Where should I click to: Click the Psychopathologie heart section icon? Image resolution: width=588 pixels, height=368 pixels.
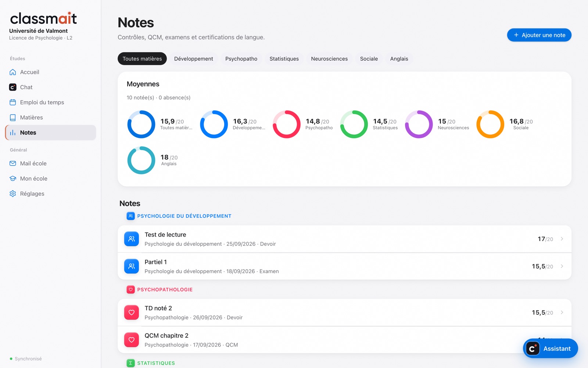click(130, 290)
